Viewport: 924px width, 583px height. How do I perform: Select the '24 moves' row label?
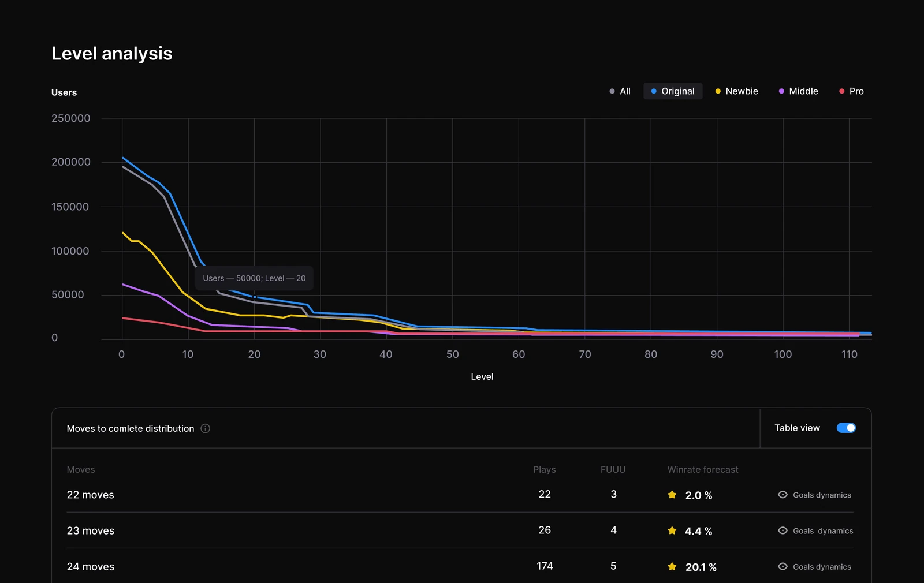[x=91, y=566]
